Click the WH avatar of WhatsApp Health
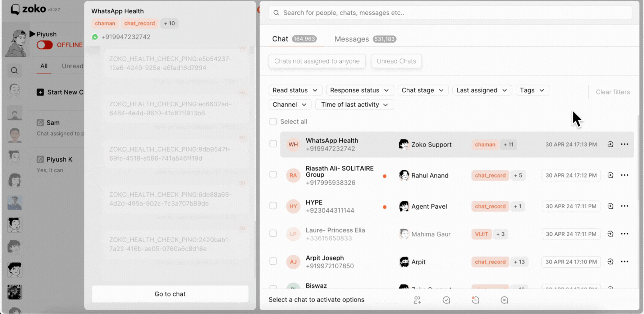This screenshot has height=314, width=644. coord(293,144)
